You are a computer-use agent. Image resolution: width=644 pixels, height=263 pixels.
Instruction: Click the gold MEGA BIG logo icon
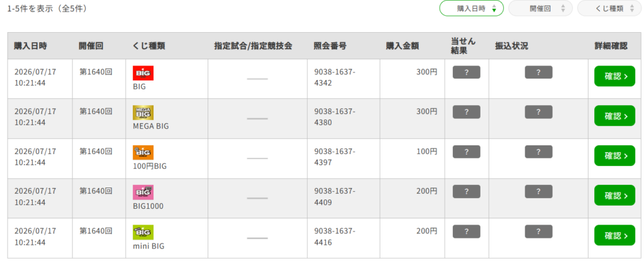pyautogui.click(x=143, y=113)
